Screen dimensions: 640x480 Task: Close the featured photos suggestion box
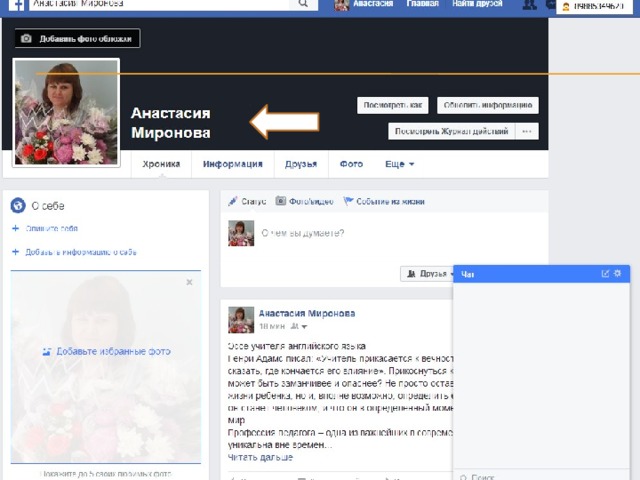click(189, 283)
